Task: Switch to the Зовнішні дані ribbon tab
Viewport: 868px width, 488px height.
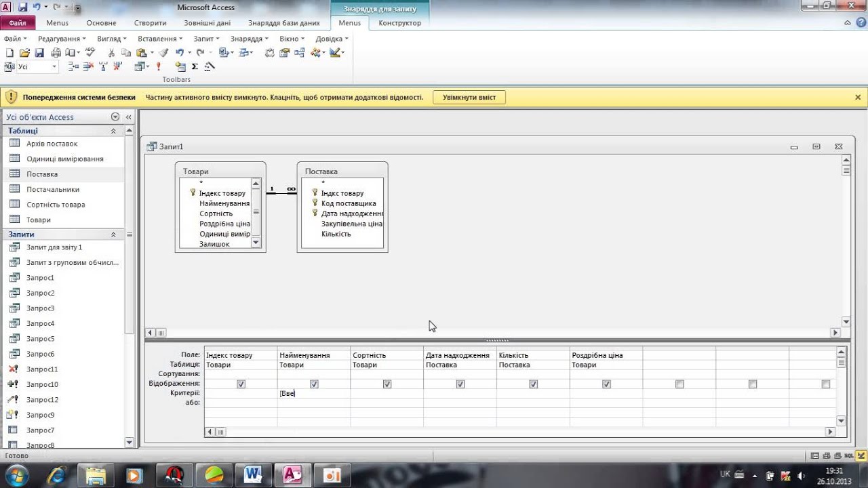Action: pyautogui.click(x=208, y=23)
